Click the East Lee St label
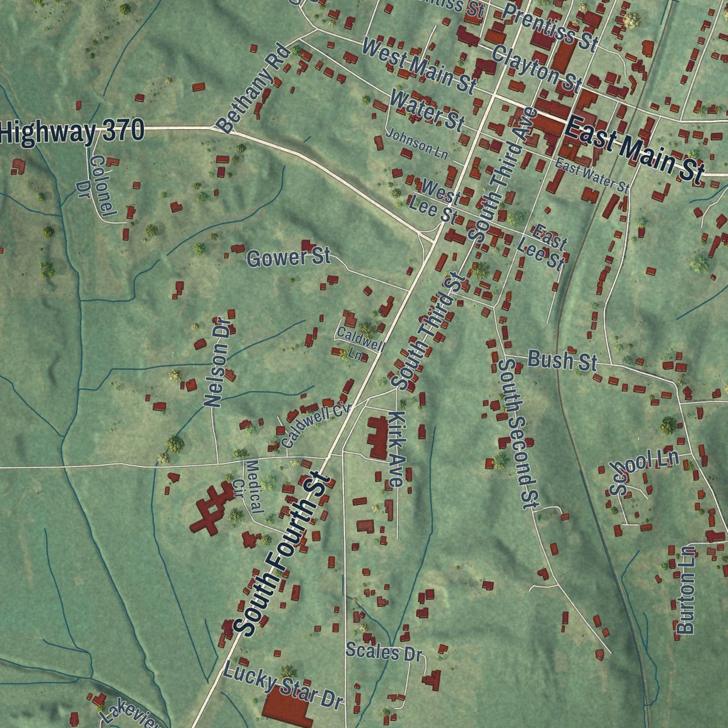The height and width of the screenshot is (728, 728). point(543,248)
